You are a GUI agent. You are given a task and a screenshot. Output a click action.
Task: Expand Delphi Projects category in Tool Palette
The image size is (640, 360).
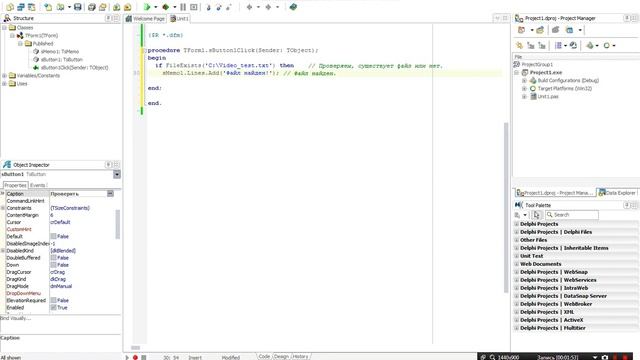[516, 224]
